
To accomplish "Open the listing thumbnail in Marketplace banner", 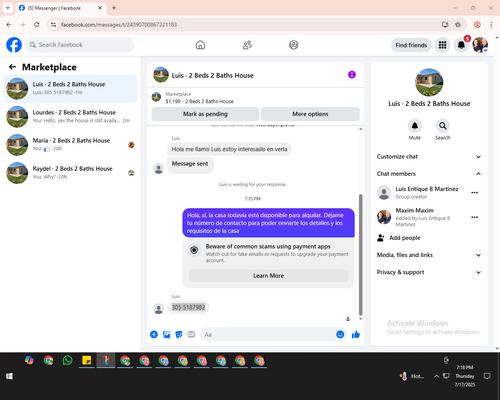I will coord(156,97).
